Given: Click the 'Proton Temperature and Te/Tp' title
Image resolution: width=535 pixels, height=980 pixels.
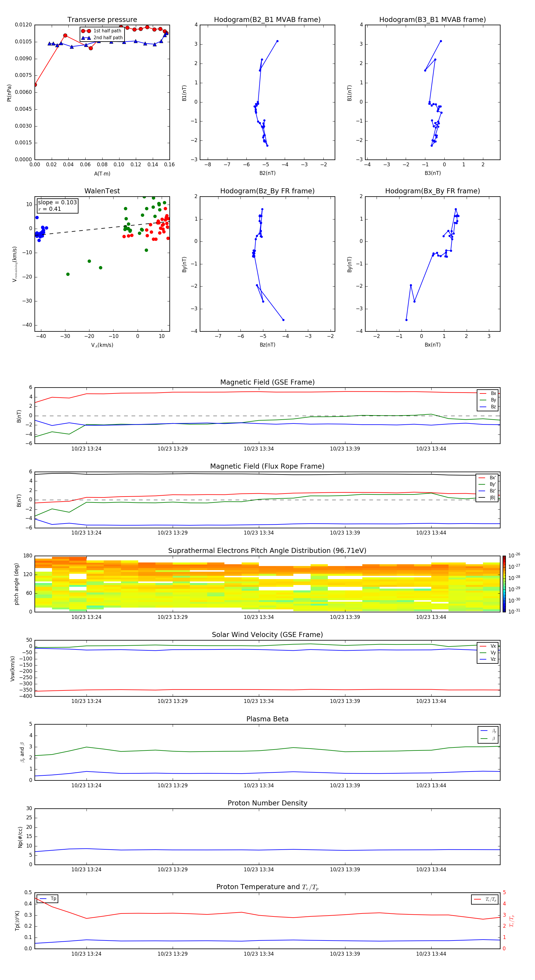Looking at the screenshot, I should point(267,887).
